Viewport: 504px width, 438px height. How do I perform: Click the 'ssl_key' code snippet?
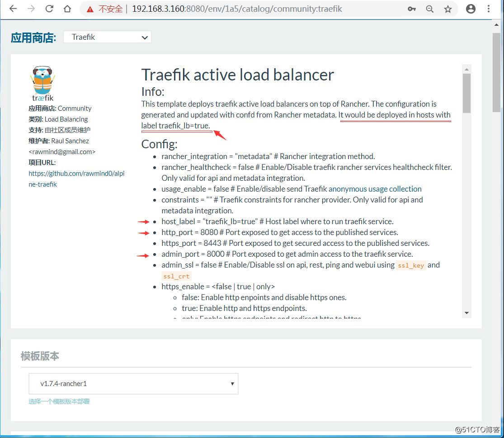click(x=411, y=265)
